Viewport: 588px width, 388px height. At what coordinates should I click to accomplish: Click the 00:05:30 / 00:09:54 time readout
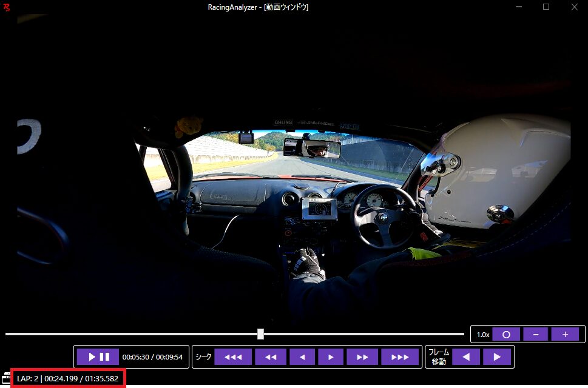click(x=152, y=357)
